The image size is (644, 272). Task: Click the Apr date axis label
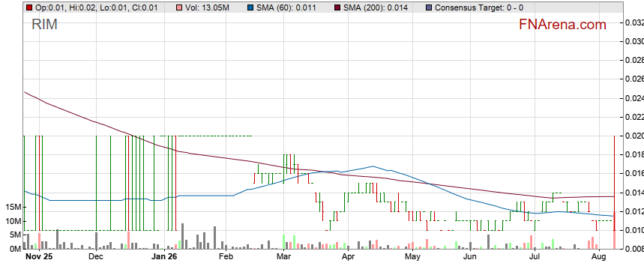(x=349, y=256)
